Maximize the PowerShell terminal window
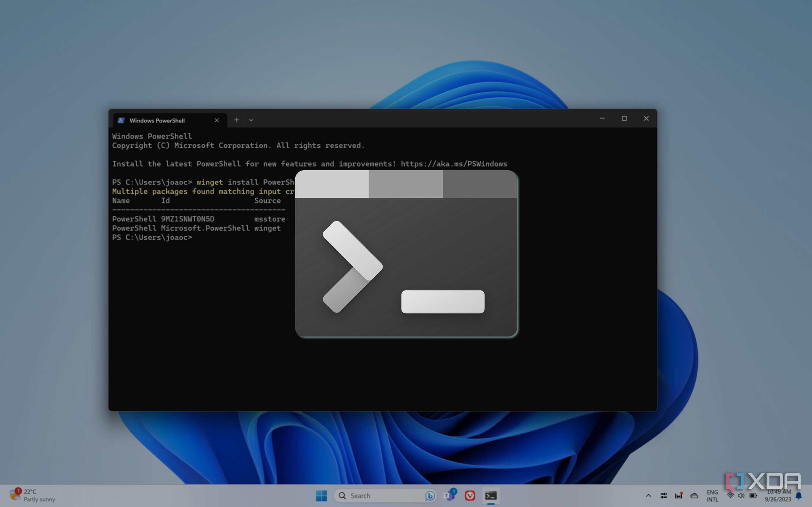Image resolution: width=812 pixels, height=507 pixels. click(x=624, y=119)
